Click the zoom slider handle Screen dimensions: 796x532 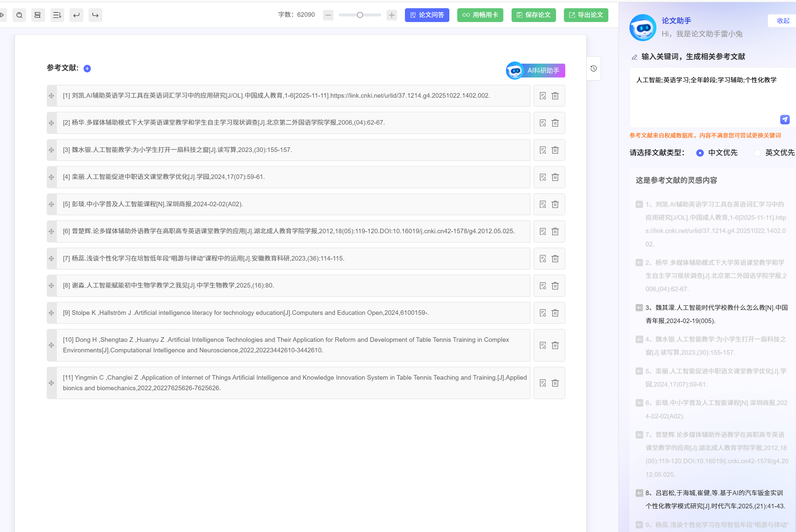coord(360,15)
